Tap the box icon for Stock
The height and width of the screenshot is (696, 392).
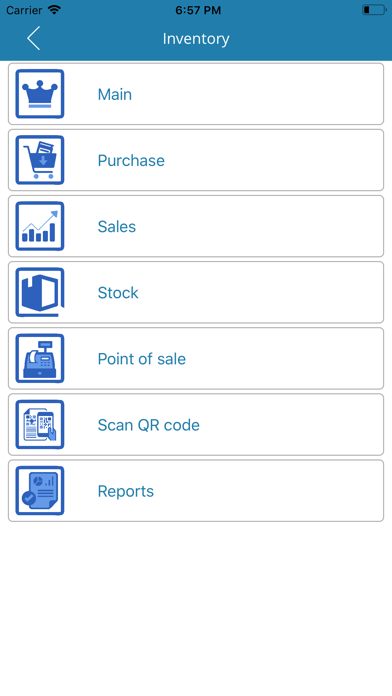point(40,293)
